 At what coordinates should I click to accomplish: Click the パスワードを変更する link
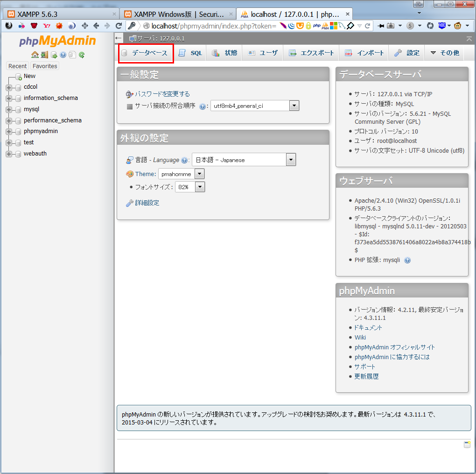[x=162, y=94]
